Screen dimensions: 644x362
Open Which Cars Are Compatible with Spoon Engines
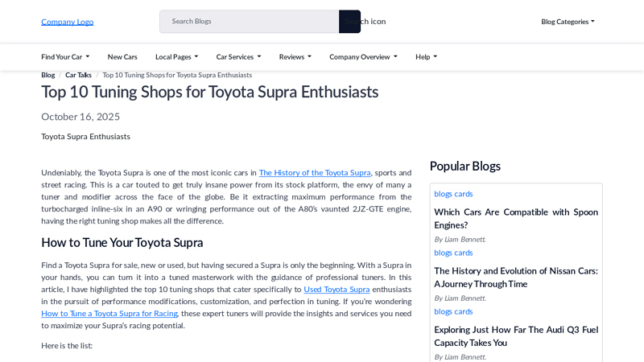[x=516, y=219]
